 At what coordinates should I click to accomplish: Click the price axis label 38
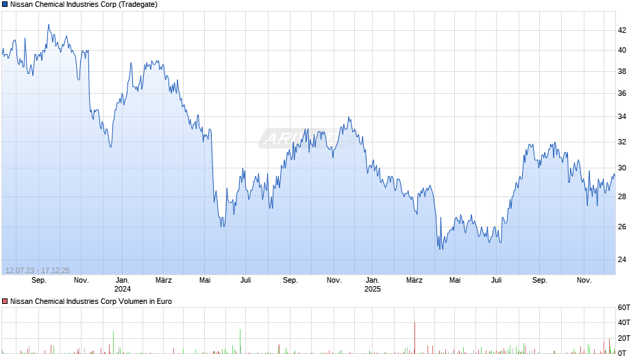(622, 71)
